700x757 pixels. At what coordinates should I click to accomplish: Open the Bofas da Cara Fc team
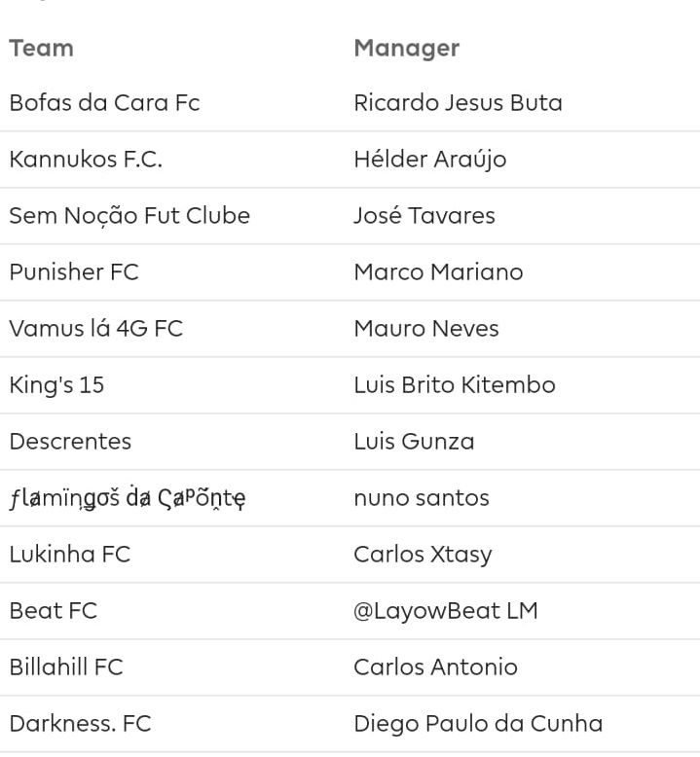[104, 103]
